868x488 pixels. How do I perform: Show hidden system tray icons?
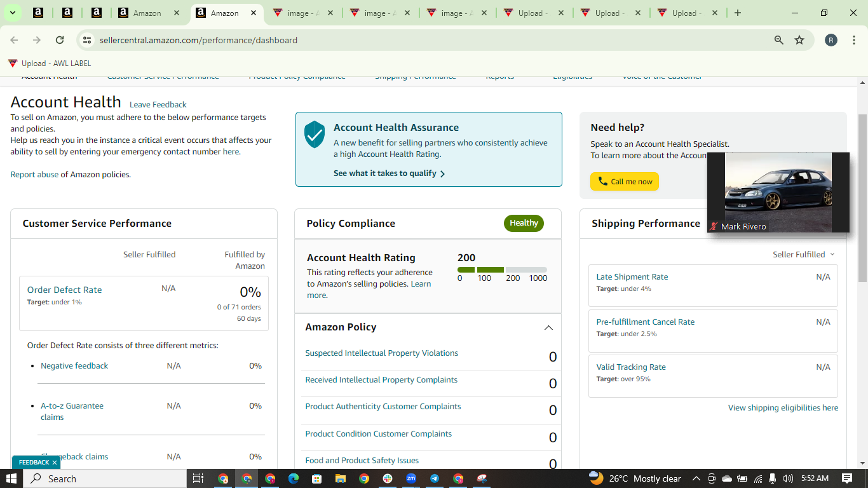click(x=696, y=478)
